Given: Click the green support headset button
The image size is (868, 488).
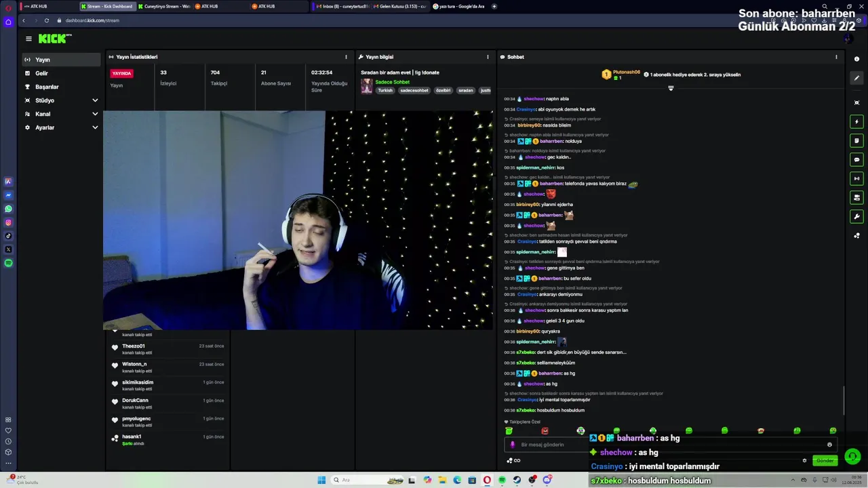Looking at the screenshot, I should coord(853,457).
